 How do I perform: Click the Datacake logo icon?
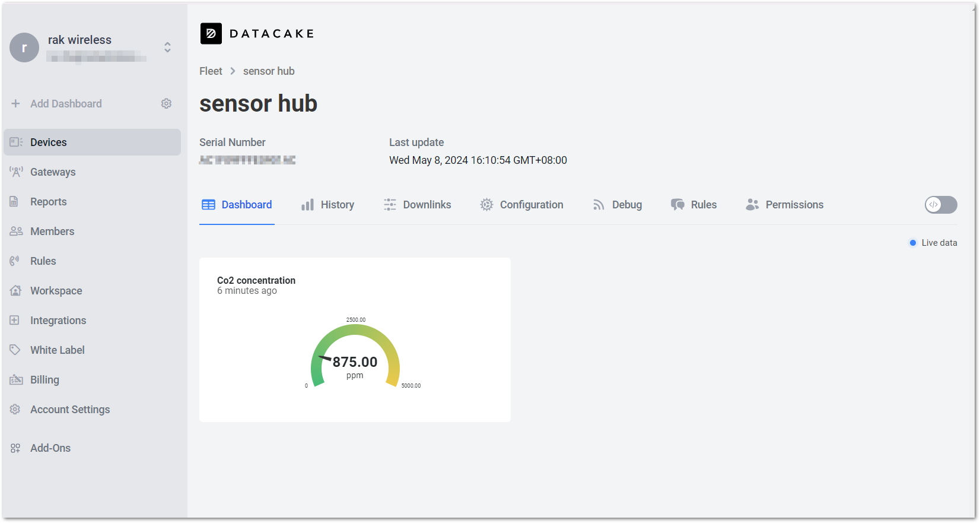click(x=211, y=34)
